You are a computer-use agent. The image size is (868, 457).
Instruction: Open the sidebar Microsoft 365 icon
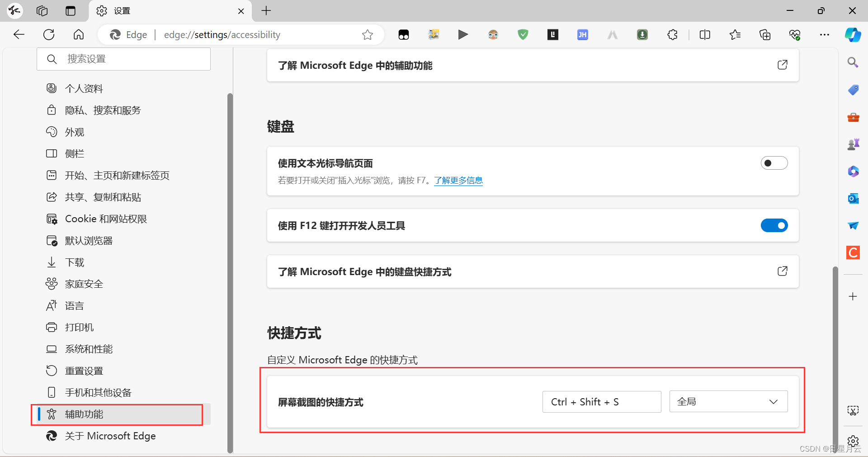(x=853, y=171)
